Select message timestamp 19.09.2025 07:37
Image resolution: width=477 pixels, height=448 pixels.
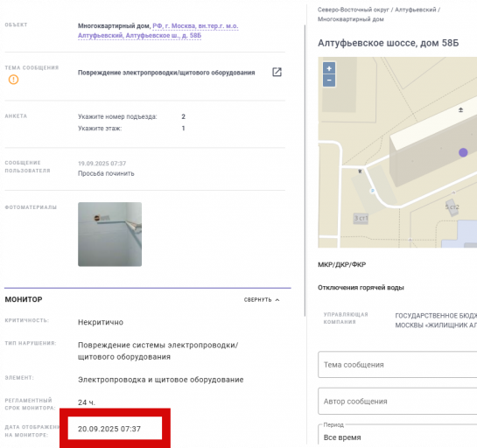[x=102, y=164]
